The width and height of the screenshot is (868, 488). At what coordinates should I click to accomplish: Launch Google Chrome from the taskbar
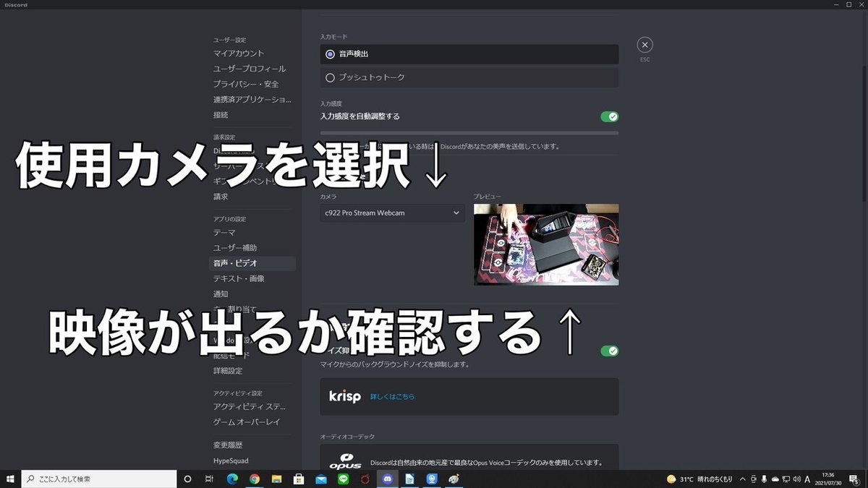click(x=255, y=479)
